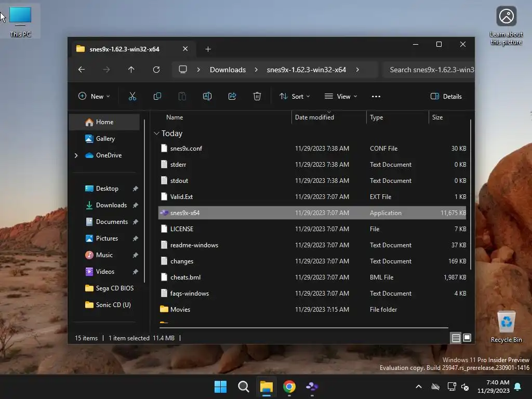The height and width of the screenshot is (399, 532).
Task: Open the Windows Start menu
Action: (220, 387)
